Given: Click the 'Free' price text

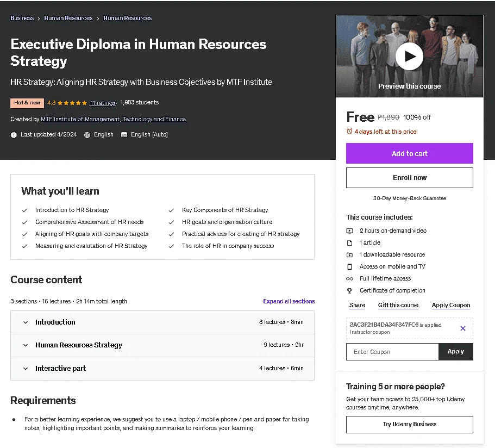Looking at the screenshot, I should (x=360, y=117).
